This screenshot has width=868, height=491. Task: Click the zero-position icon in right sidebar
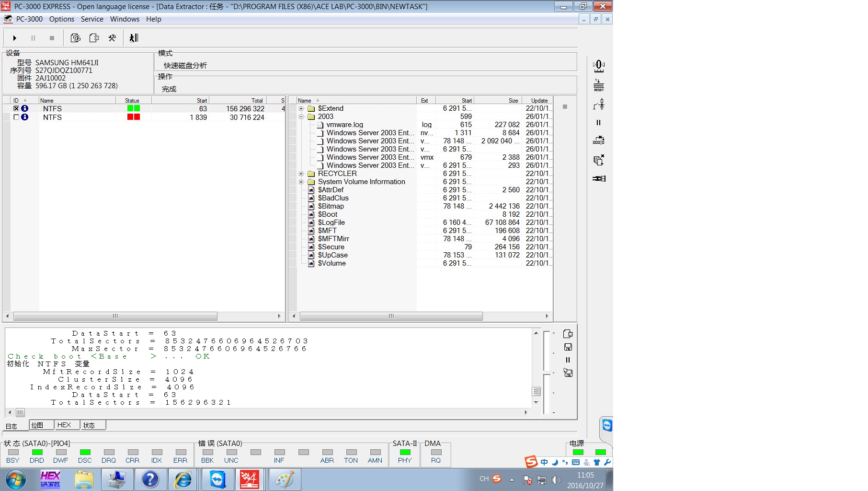point(599,66)
